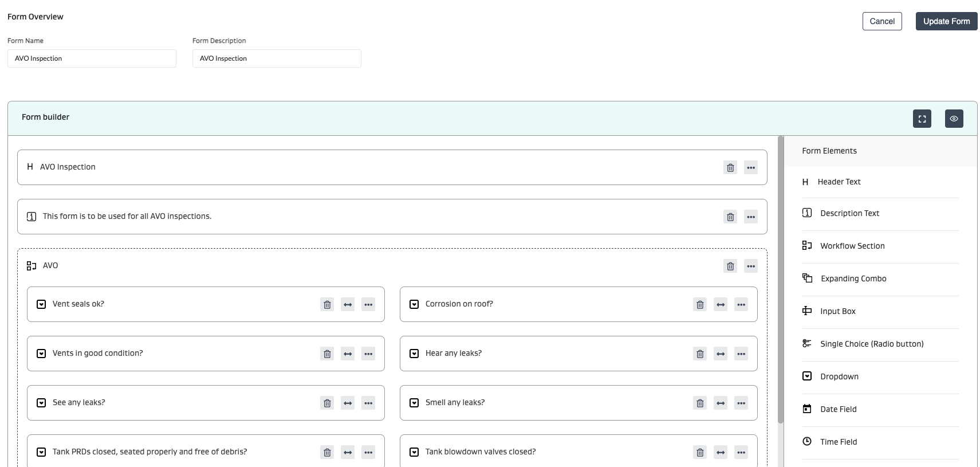Open more options for 'Vents in good condition?'
This screenshot has height=467, width=980.
(368, 354)
